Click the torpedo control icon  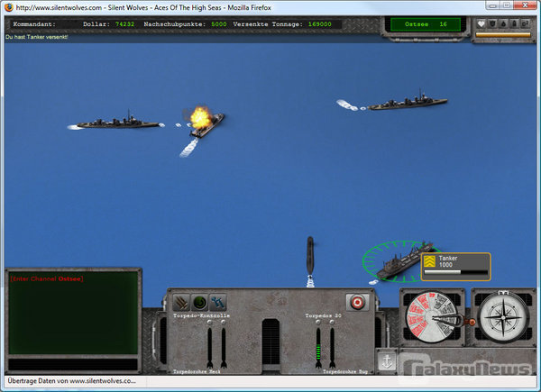(x=181, y=303)
